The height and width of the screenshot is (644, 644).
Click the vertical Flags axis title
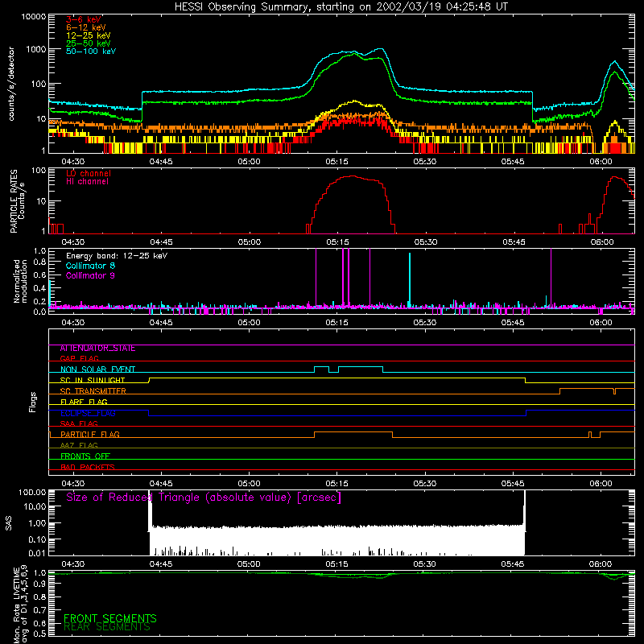click(x=32, y=402)
